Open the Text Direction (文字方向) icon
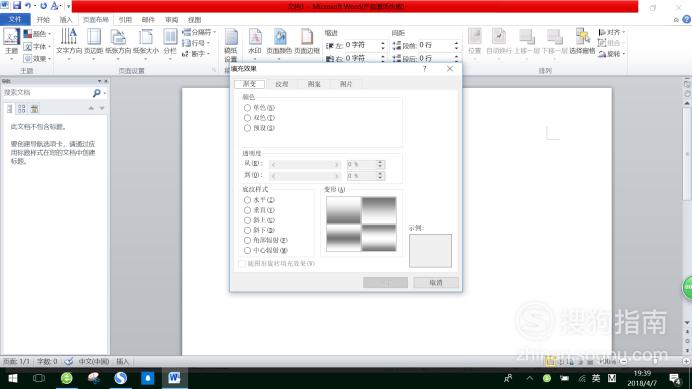Image resolution: width=692 pixels, height=389 pixels. click(x=69, y=43)
